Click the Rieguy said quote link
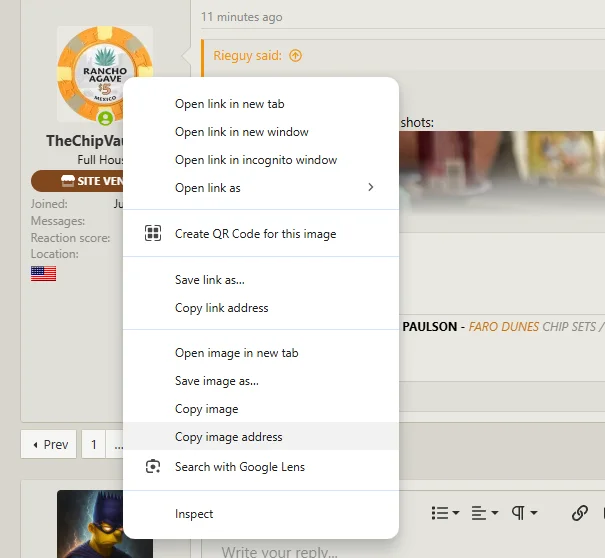 [247, 56]
